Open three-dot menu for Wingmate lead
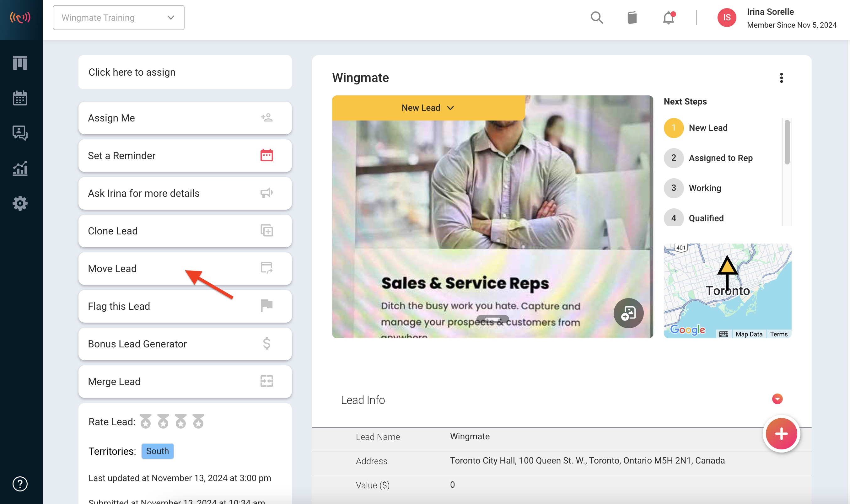Screen dimensions: 850x504 (x=781, y=78)
